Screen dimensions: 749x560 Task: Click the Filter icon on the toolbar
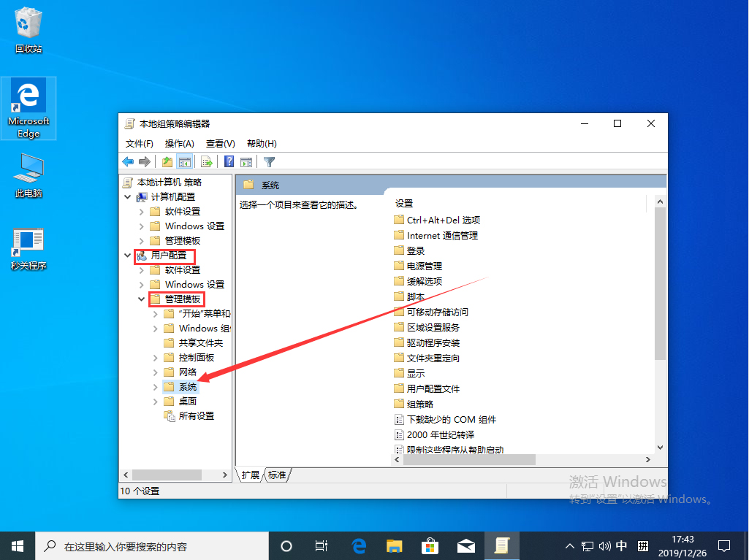point(269,161)
